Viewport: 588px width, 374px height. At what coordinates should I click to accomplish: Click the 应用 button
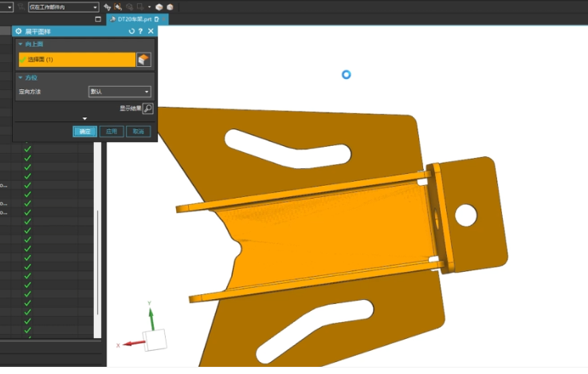click(x=112, y=132)
